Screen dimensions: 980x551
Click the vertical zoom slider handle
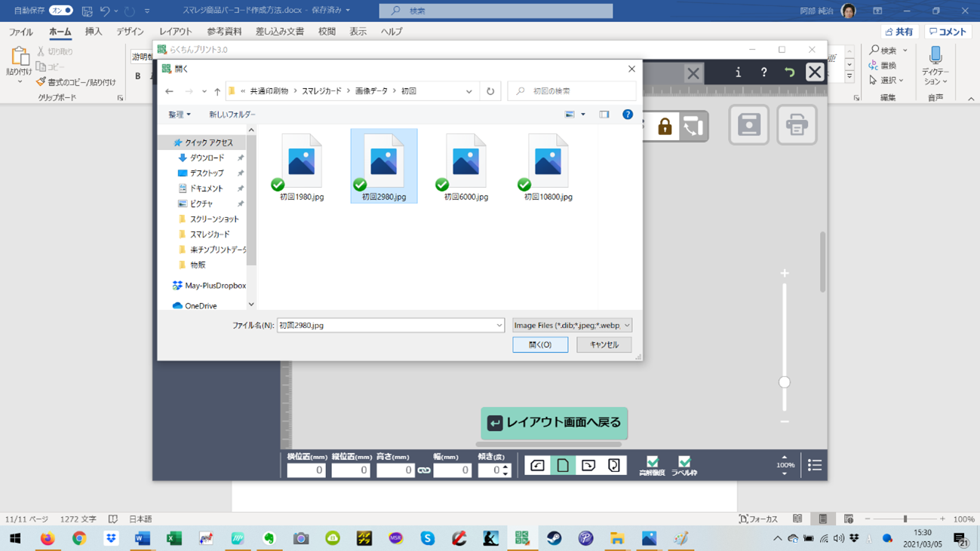tap(785, 382)
